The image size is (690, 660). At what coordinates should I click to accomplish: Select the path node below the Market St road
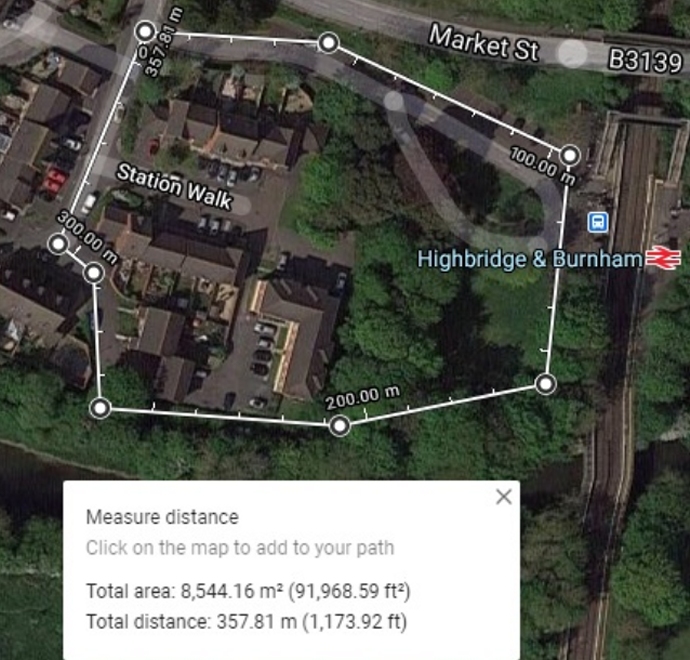pyautogui.click(x=328, y=43)
